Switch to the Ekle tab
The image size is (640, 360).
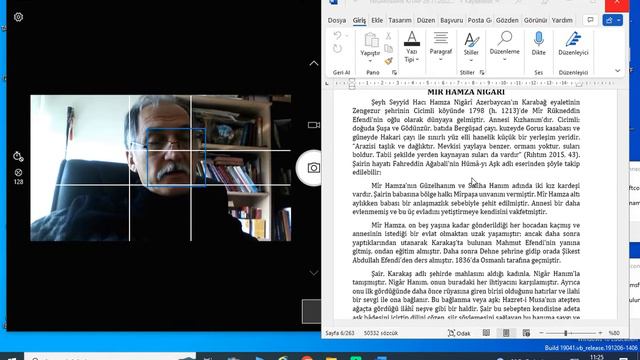click(377, 20)
